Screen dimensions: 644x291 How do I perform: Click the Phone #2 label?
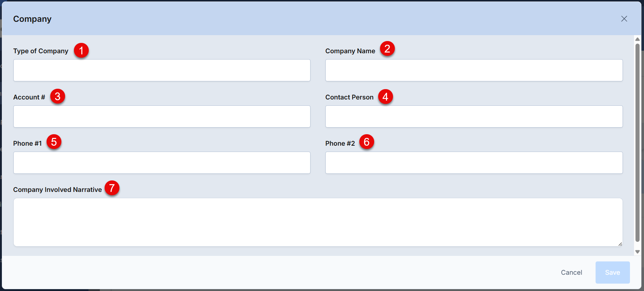pos(340,143)
